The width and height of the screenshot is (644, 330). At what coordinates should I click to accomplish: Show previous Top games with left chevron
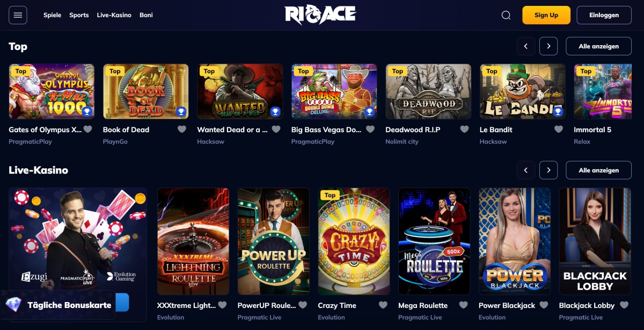[x=526, y=46]
